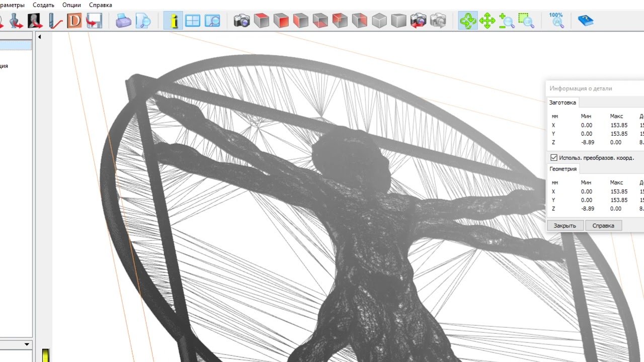Toggle 'Использ. преобразов. коорд.' checkbox

tap(554, 157)
